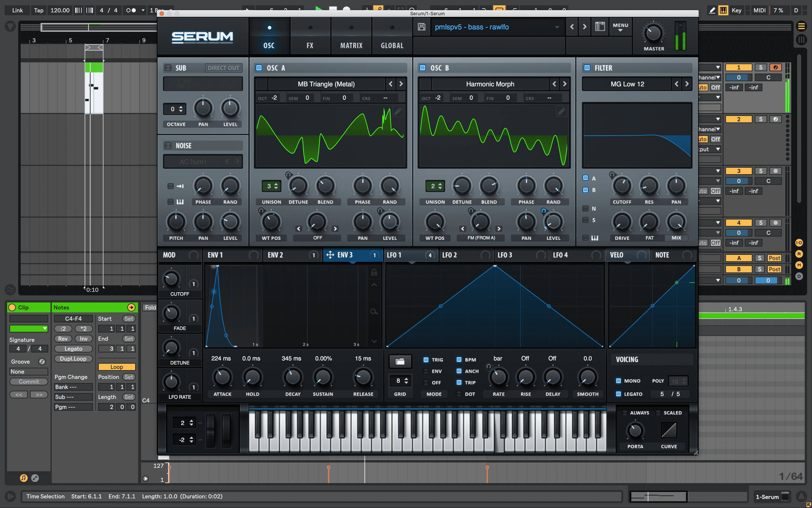The width and height of the screenshot is (812, 508).
Task: Click the MASTER volume knob
Action: (653, 33)
